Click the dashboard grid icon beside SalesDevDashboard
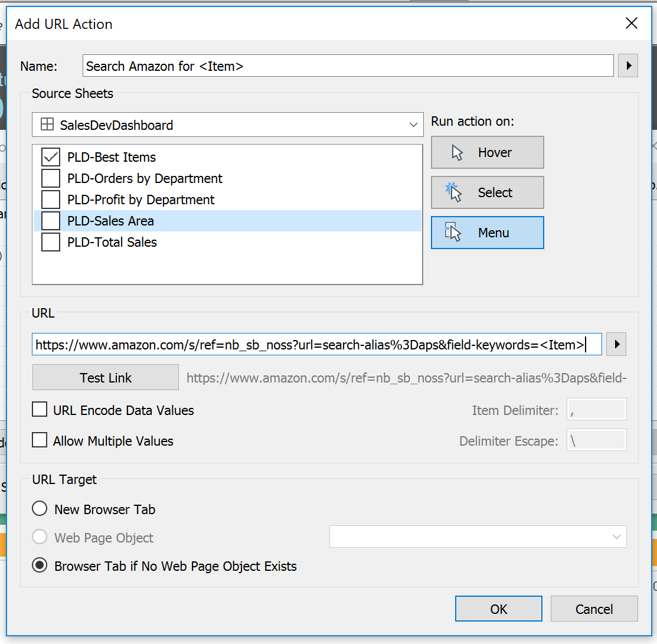Screen dimensions: 657x644 [x=47, y=125]
